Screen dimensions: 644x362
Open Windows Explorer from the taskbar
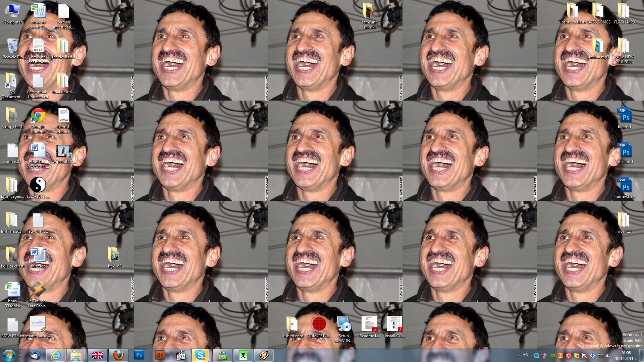[77, 355]
